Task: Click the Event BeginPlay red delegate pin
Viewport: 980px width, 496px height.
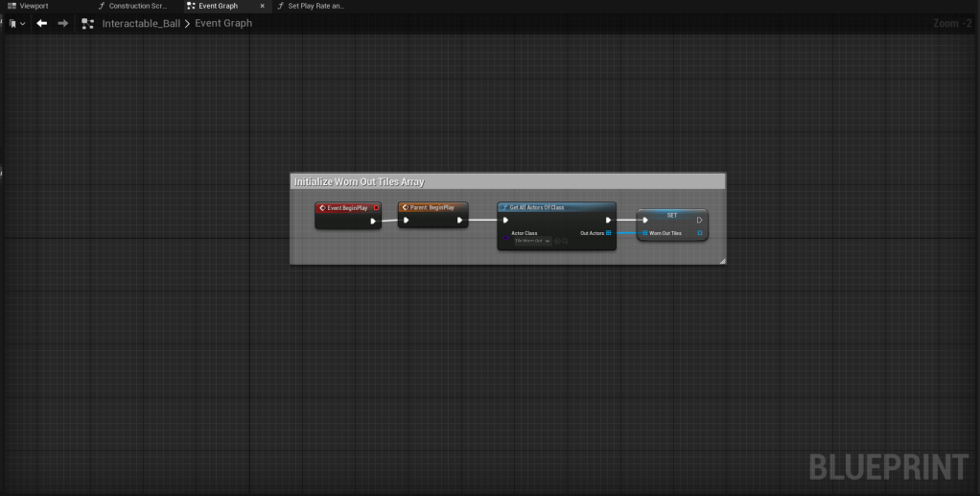Action: (376, 207)
